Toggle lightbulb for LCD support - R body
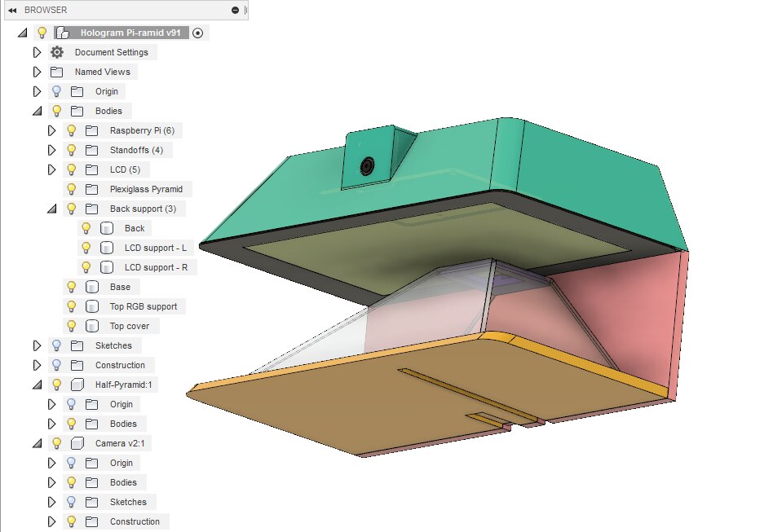This screenshot has width=773, height=532. pyautogui.click(x=86, y=267)
